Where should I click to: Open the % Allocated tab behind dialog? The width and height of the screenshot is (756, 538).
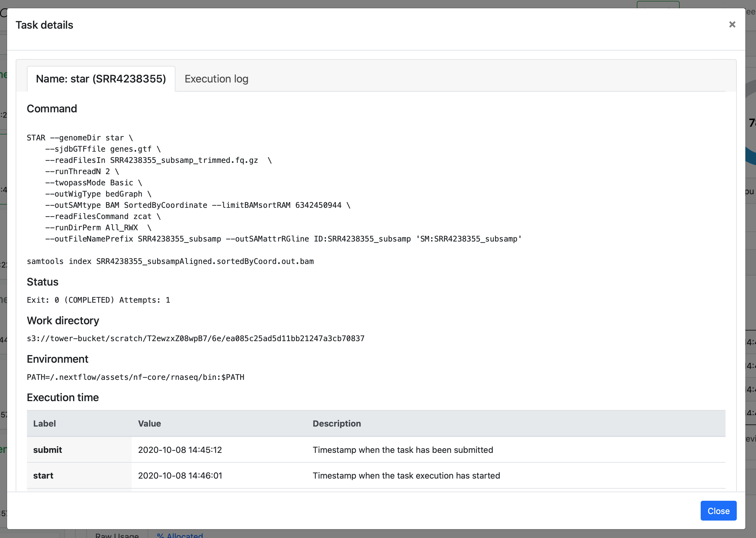180,535
